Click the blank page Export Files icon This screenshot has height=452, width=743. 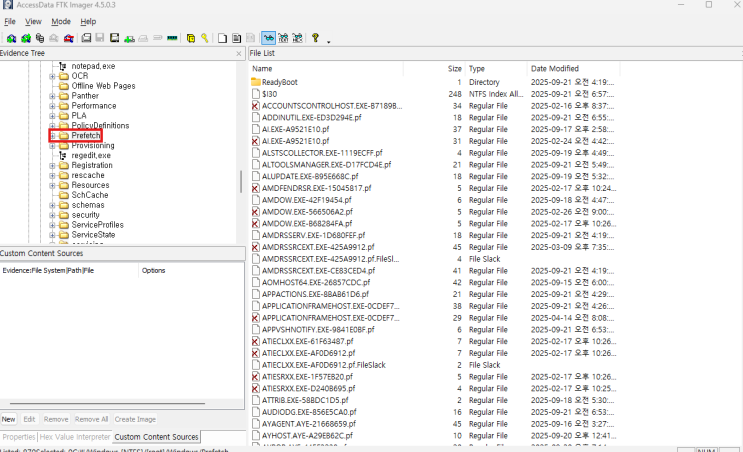point(222,38)
